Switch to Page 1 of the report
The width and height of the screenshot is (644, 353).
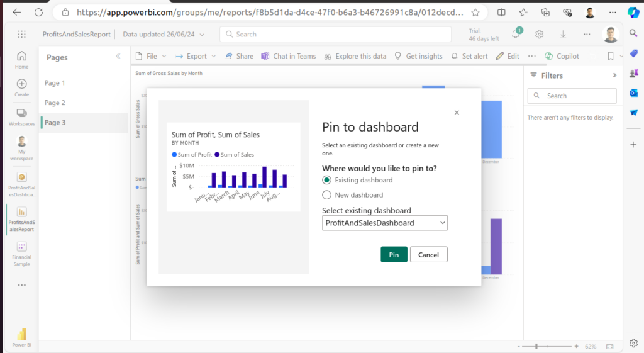[55, 83]
